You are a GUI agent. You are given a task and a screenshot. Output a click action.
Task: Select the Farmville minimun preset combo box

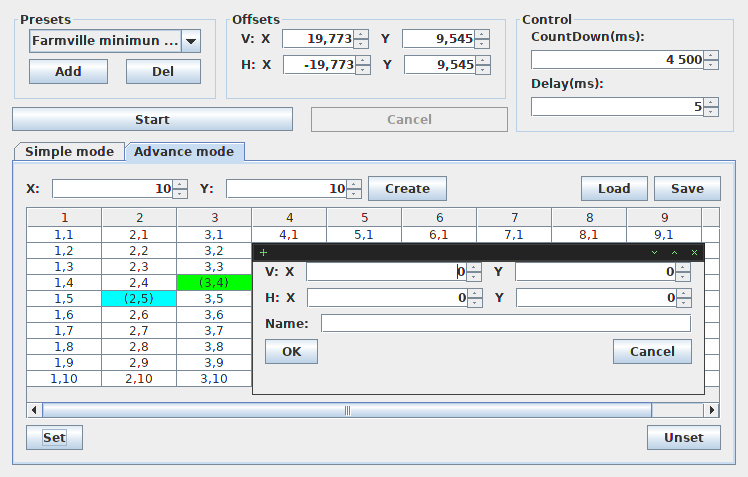coord(114,41)
